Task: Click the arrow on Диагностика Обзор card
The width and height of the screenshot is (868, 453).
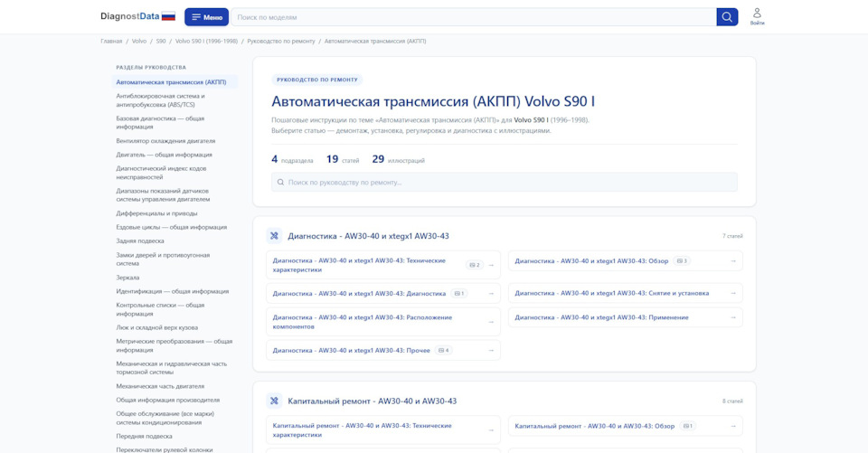Action: pos(733,260)
